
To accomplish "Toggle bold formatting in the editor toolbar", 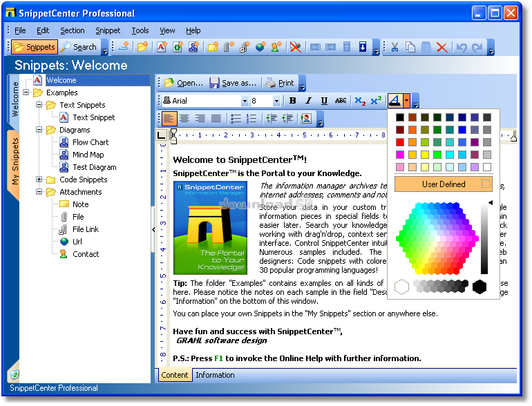I will pyautogui.click(x=292, y=101).
